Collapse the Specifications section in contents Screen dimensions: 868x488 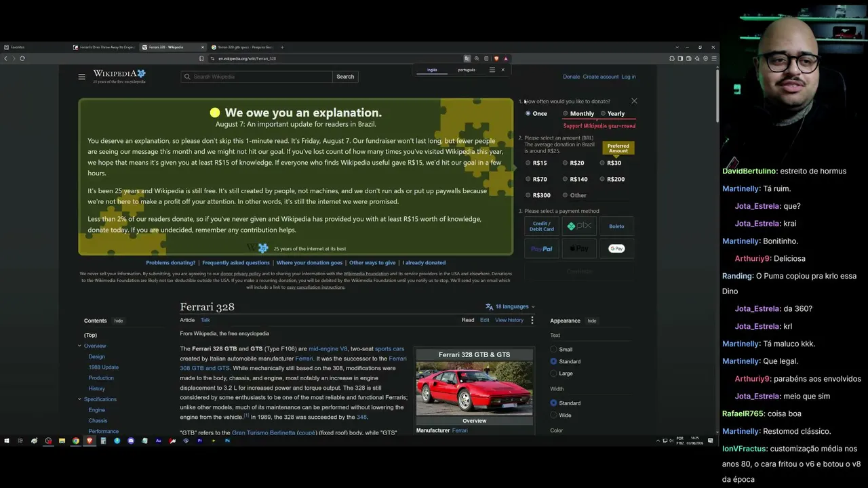tap(79, 399)
